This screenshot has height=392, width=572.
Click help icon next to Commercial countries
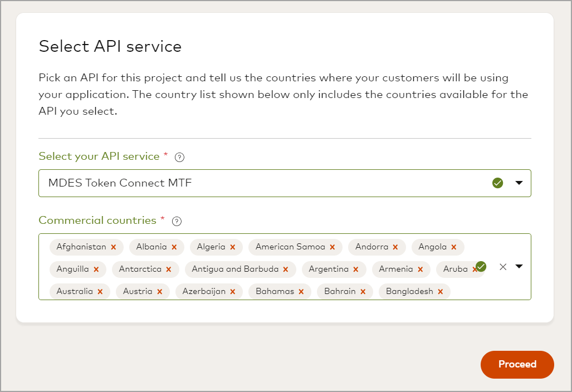pos(177,221)
